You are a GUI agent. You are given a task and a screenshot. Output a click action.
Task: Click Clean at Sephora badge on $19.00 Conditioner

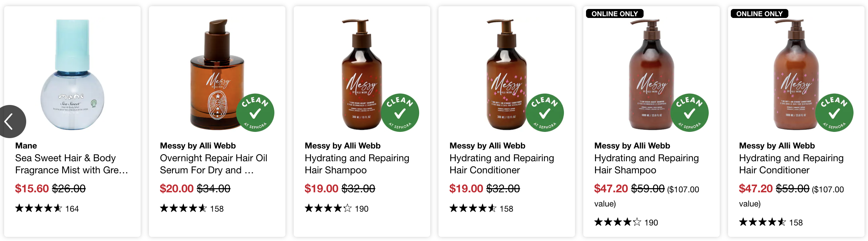(x=545, y=113)
